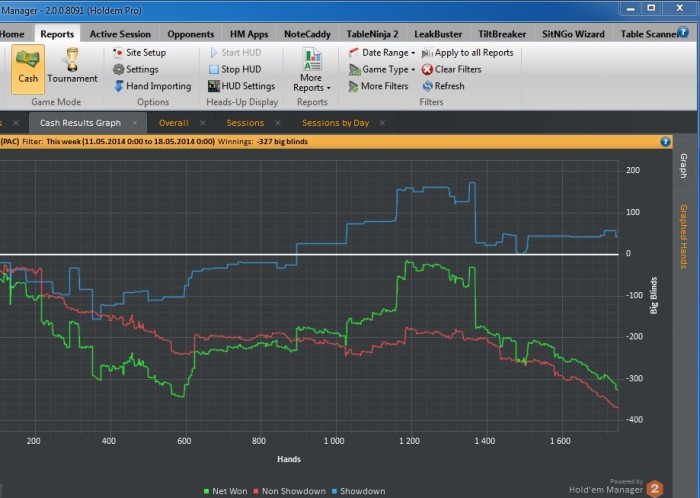The width and height of the screenshot is (700, 498).
Task: Toggle Non Showdown red legend swatch
Action: (x=256, y=491)
